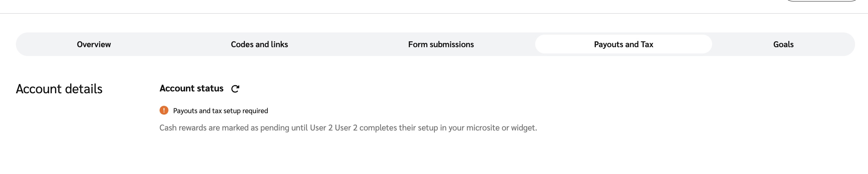The image size is (868, 174).
Task: Click the alert badge before the setup required text
Action: coord(164,110)
